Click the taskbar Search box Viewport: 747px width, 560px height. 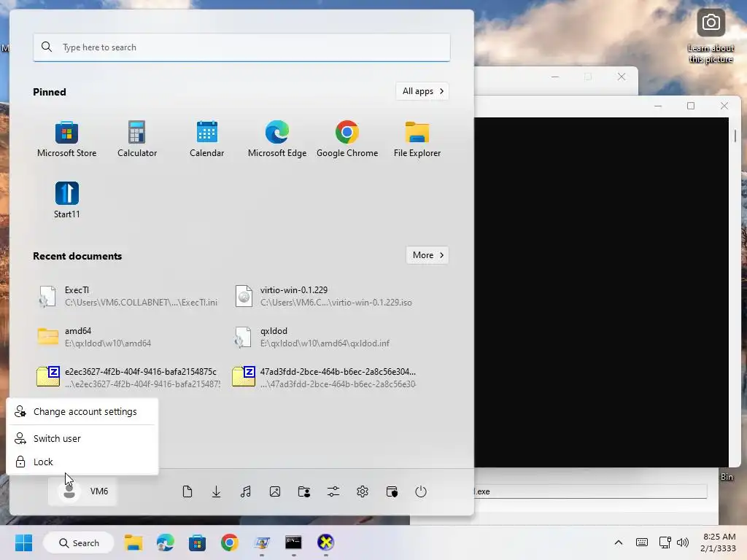coord(79,542)
